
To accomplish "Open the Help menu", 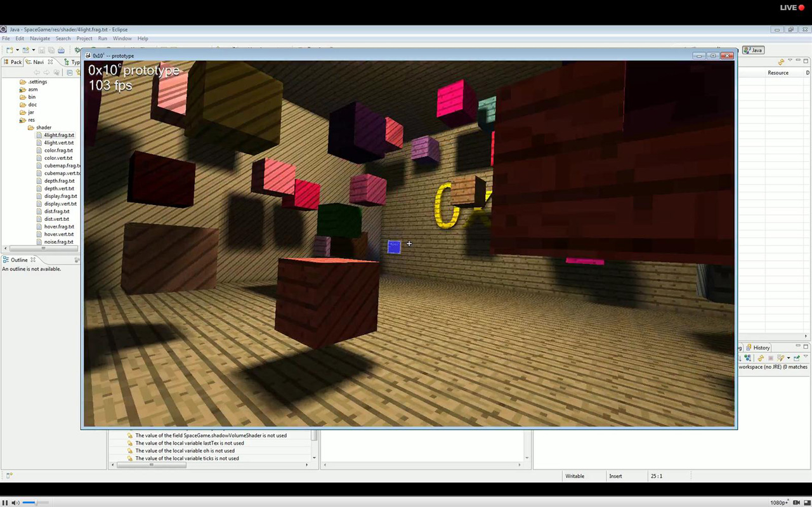I will point(143,39).
